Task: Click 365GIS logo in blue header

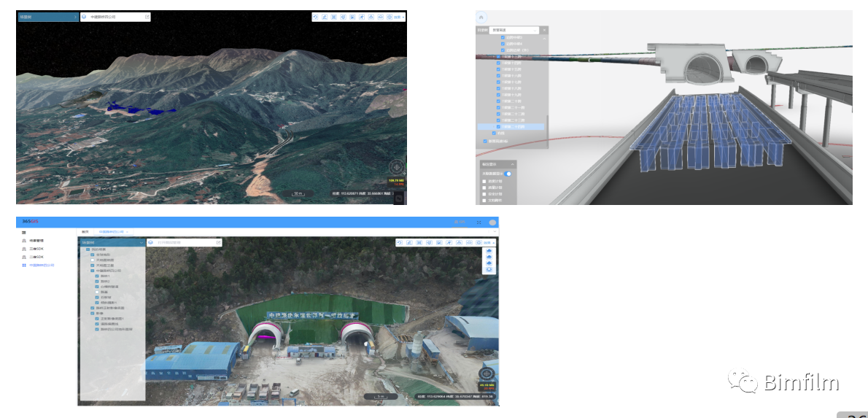Action: click(x=30, y=222)
